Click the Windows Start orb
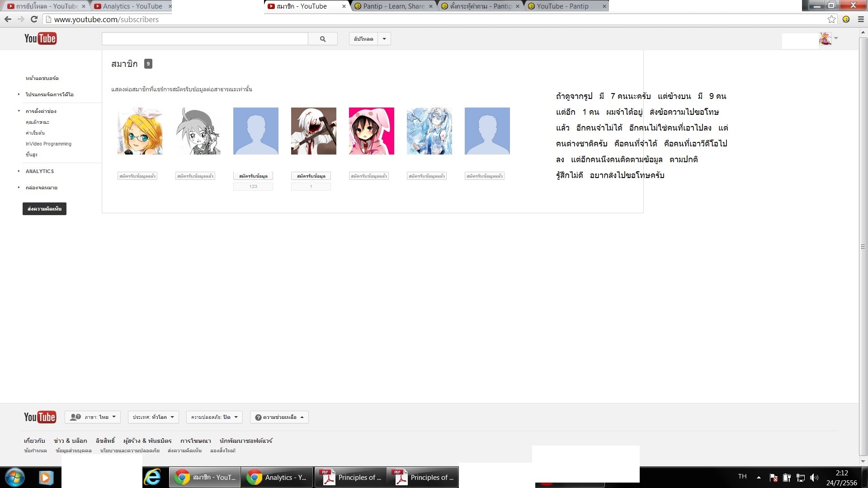 [x=14, y=477]
